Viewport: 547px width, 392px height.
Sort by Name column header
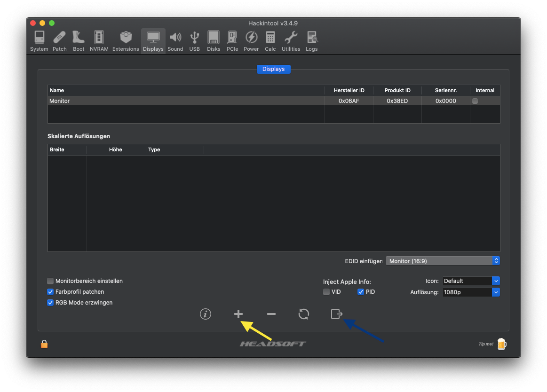tap(186, 90)
